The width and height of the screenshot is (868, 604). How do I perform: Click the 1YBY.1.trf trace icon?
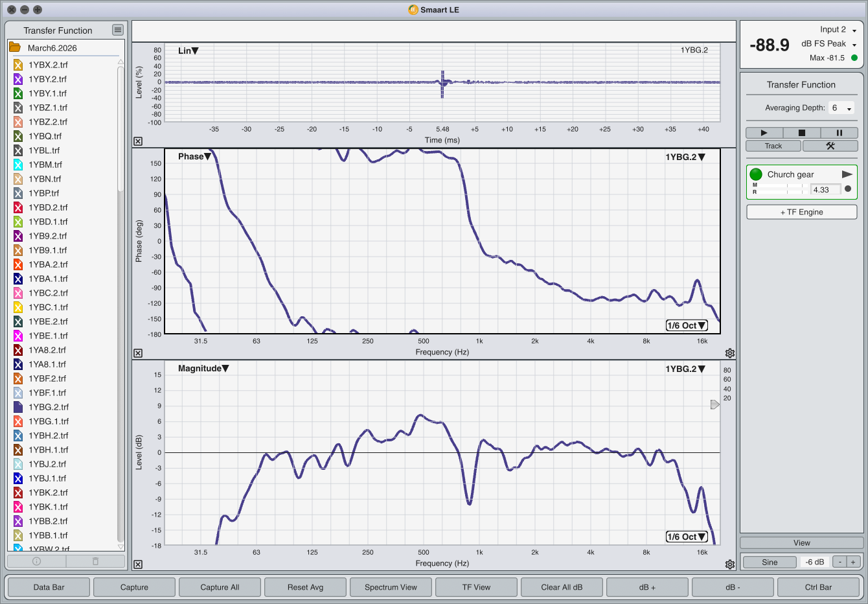[x=18, y=93]
